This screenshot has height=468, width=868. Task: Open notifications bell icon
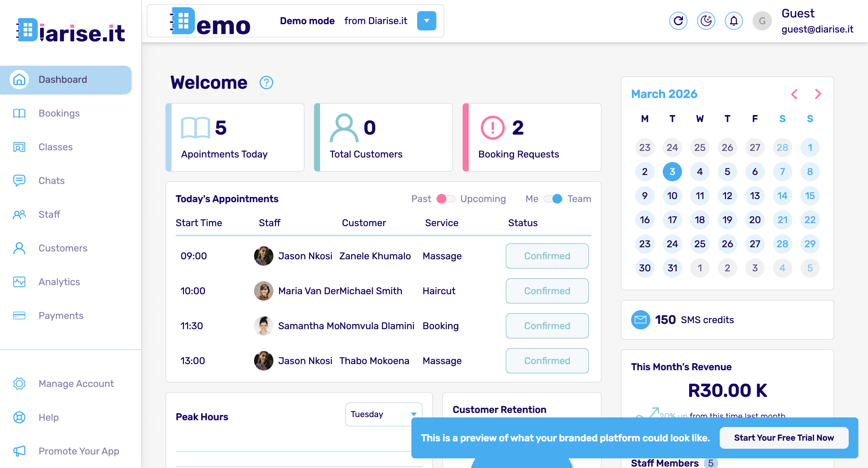click(734, 21)
